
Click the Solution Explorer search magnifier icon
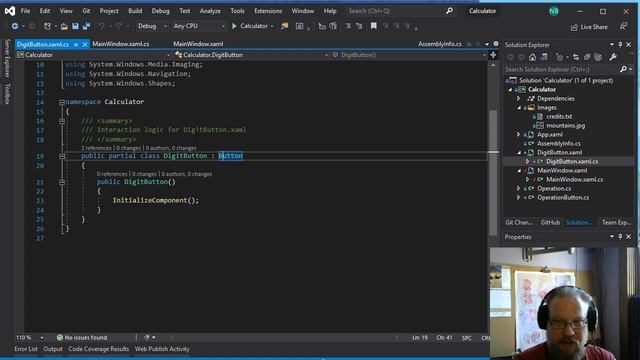[623, 69]
